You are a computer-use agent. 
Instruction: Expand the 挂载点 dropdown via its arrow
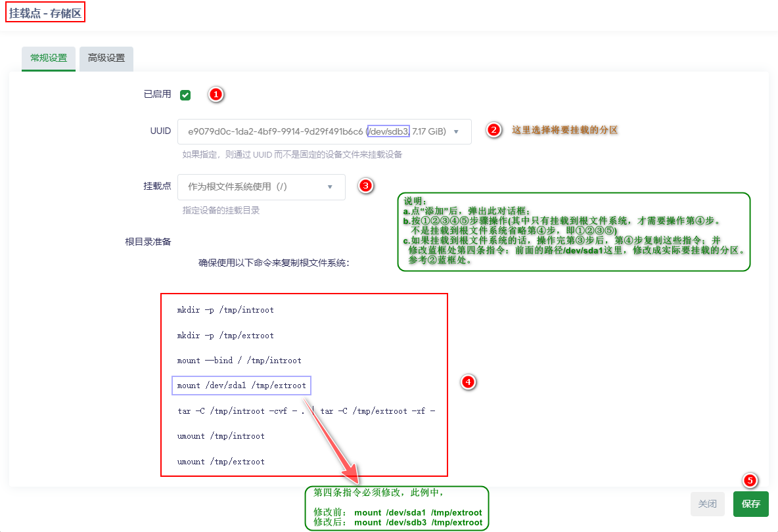click(330, 187)
